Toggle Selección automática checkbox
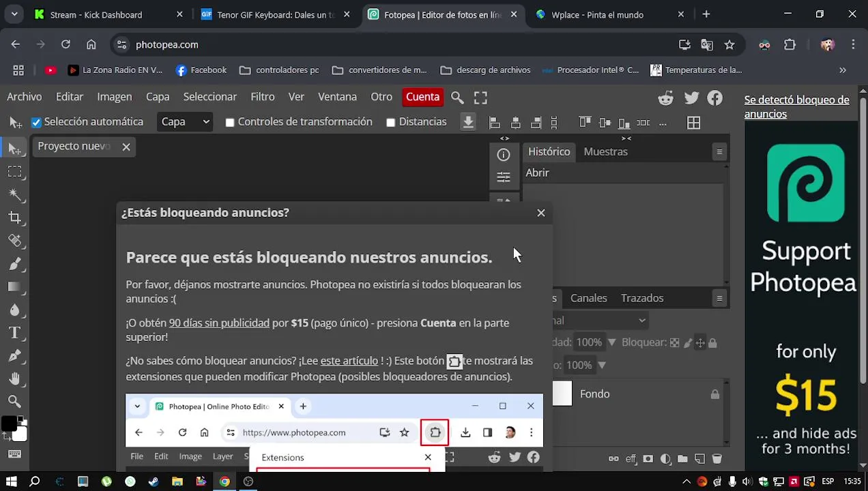The height and width of the screenshot is (491, 868). tap(36, 123)
